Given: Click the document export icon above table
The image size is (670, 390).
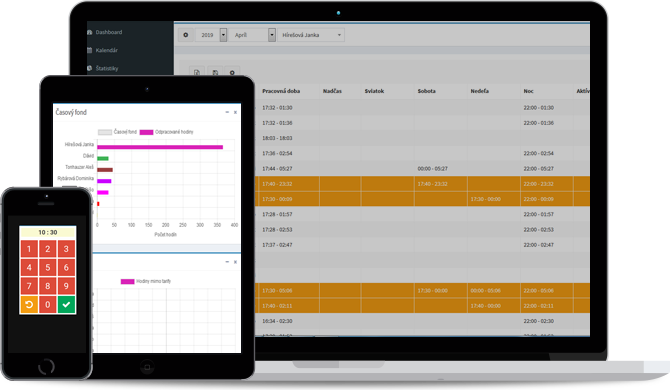Looking at the screenshot, I should tap(197, 72).
